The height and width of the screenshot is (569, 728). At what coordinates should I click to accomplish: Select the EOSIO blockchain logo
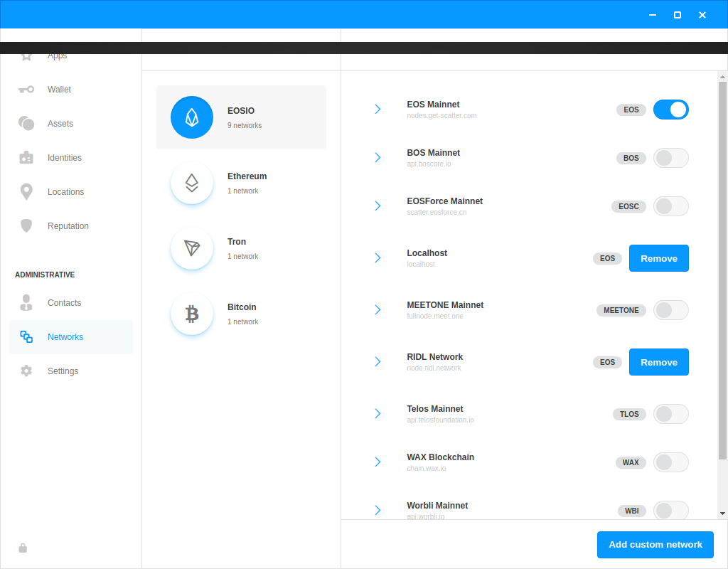(192, 117)
